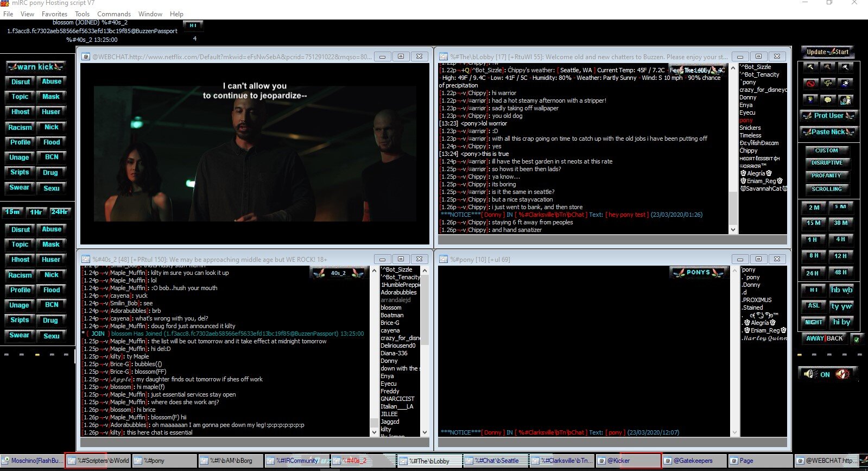868x471 pixels.
Task: Click the yellow squiggle icon beside ban icon
Action: tap(827, 84)
